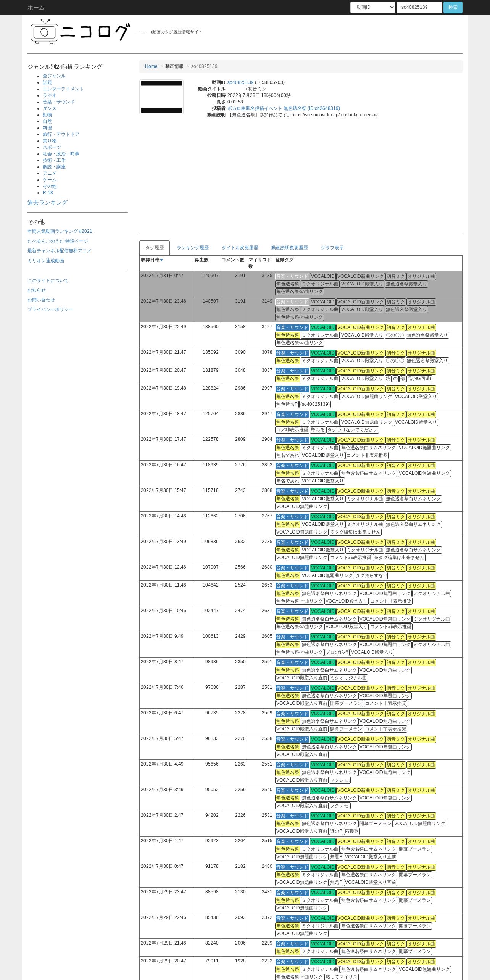Open the ミリオン達成動画 link
490x980 pixels.
pos(46,261)
